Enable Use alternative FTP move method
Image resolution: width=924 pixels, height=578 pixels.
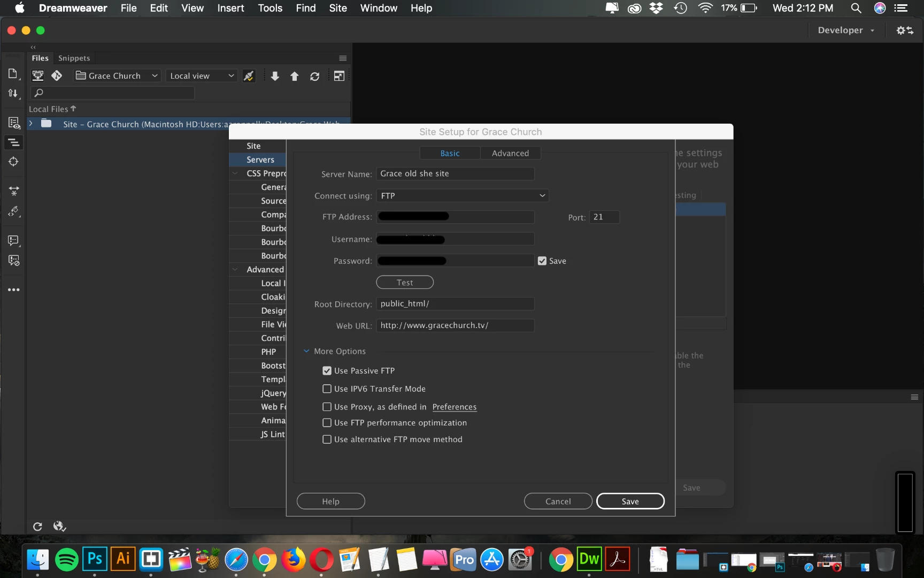(x=327, y=439)
